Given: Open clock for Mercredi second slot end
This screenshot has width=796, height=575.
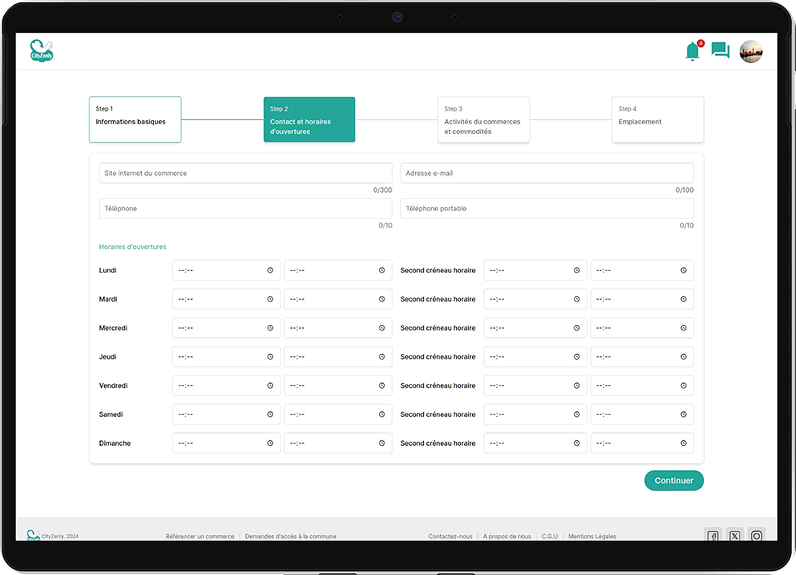Looking at the screenshot, I should 684,328.
